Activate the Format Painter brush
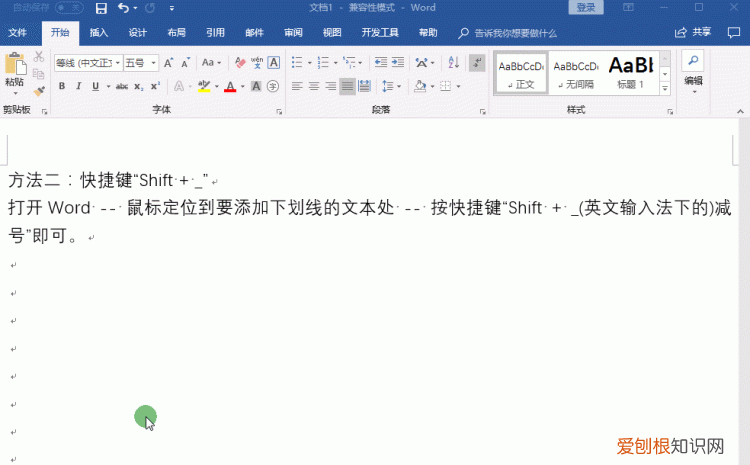Viewport: 750px width, 465px height. pyautogui.click(x=39, y=91)
